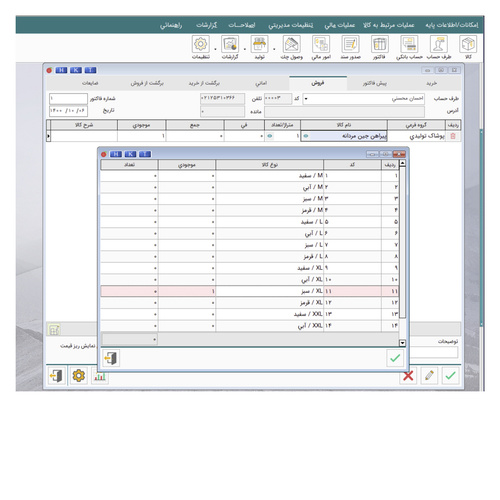500x500 pixels.
Task: Click red X delete icon in invoice window
Action: tap(408, 376)
